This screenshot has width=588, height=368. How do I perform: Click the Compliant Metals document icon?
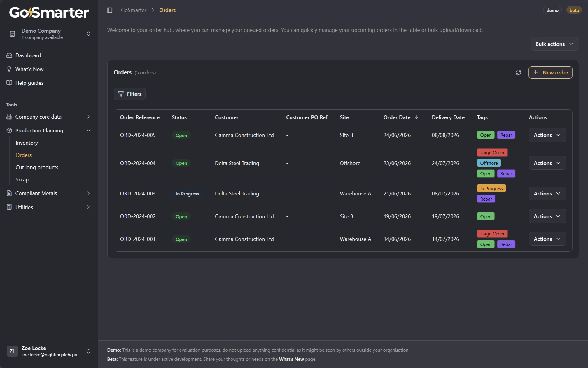(x=9, y=193)
